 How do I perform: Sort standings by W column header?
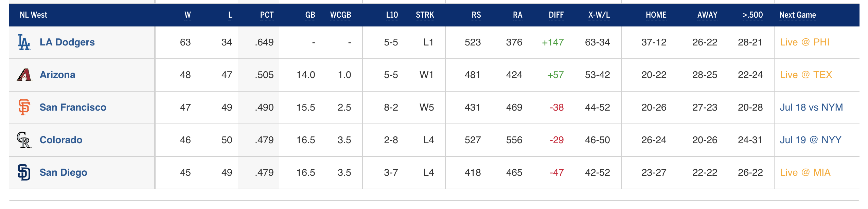(188, 15)
